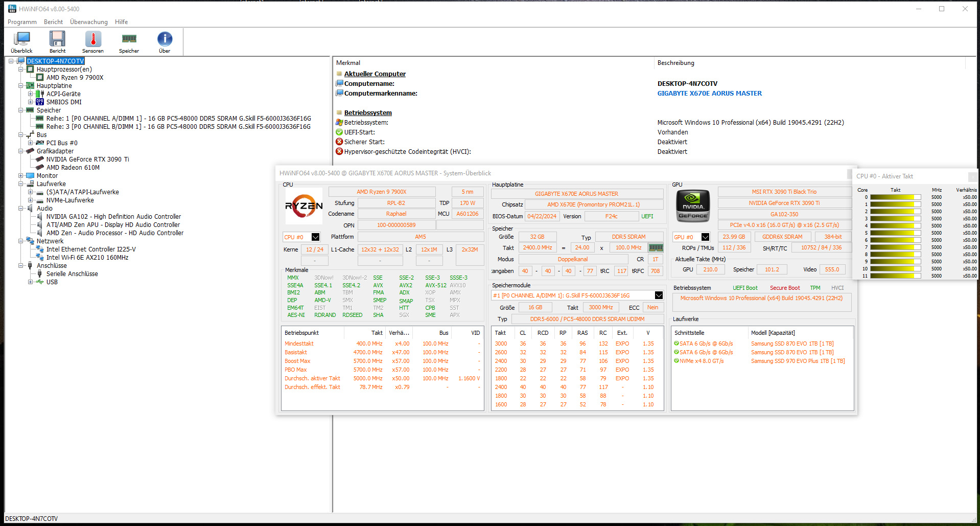Screen dimensions: 980x526
Task: Click the Laufwerke drive icon in tree
Action: click(x=30, y=184)
